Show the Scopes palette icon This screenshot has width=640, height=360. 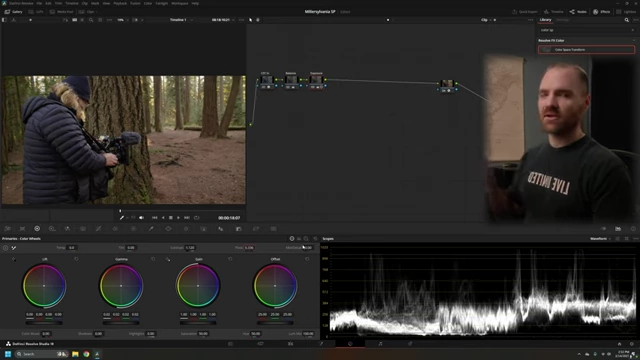point(618,229)
